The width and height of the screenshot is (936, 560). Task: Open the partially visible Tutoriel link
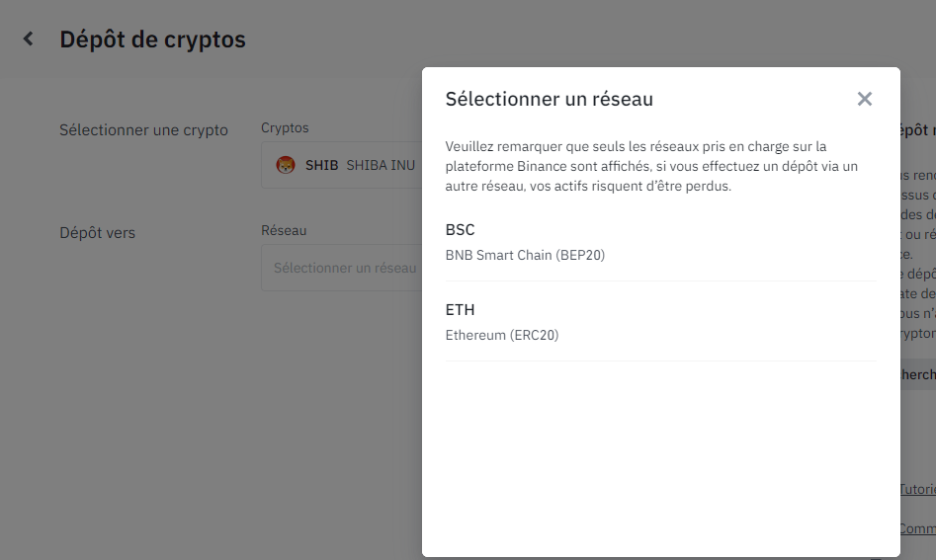tap(917, 489)
